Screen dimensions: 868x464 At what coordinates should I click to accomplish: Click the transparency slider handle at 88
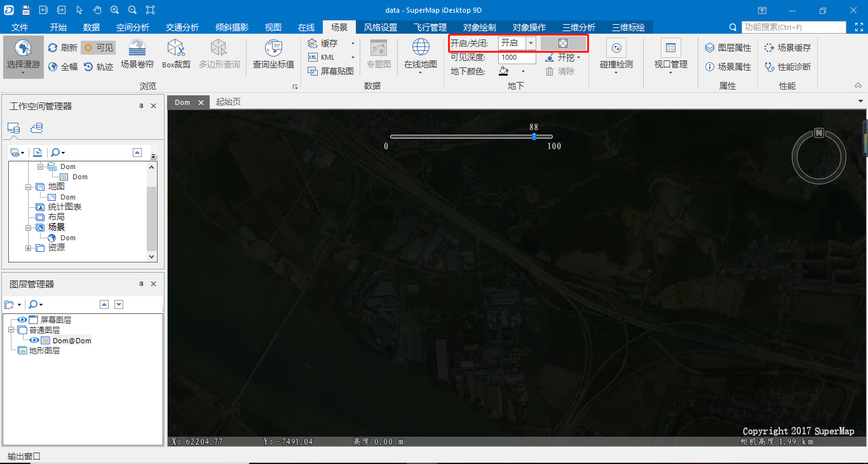coord(534,137)
